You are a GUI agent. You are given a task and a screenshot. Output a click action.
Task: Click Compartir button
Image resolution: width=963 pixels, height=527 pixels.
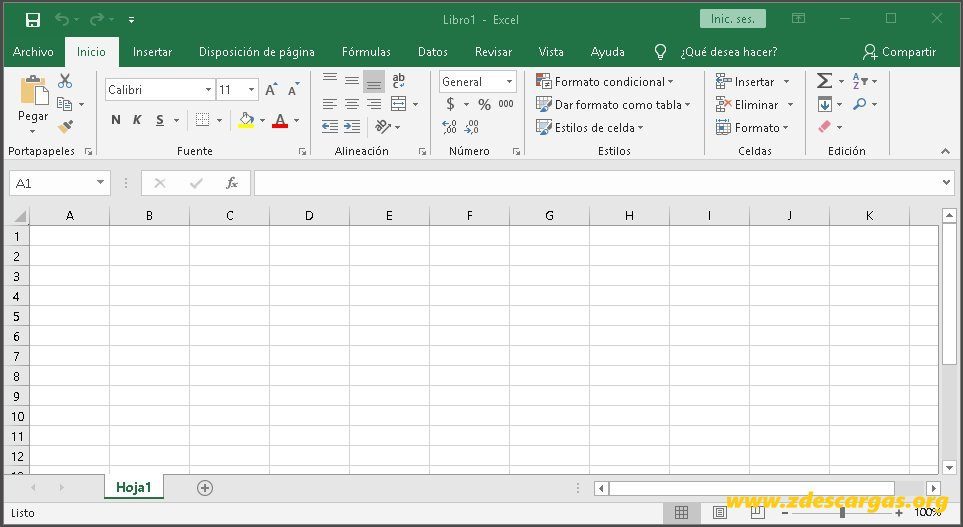[900, 52]
